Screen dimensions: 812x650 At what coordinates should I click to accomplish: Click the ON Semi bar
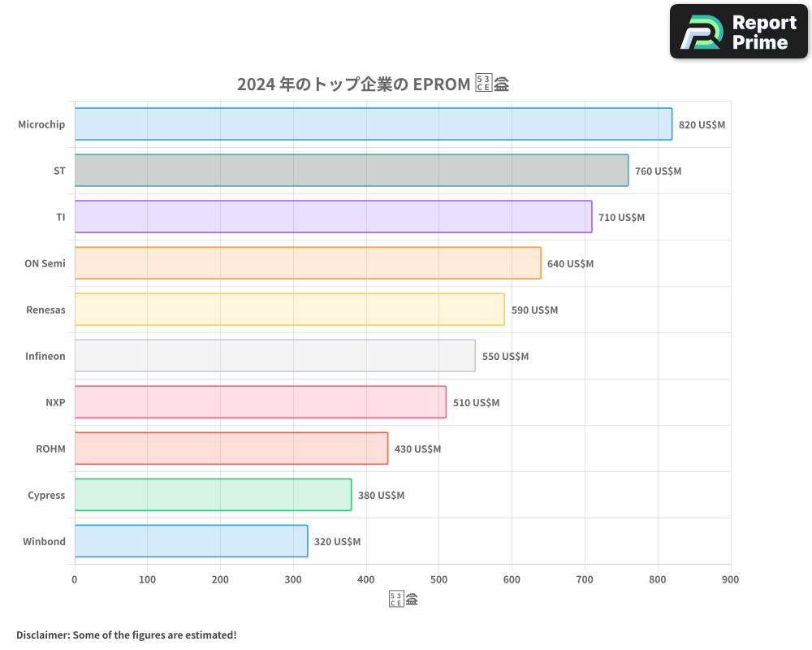coord(309,263)
